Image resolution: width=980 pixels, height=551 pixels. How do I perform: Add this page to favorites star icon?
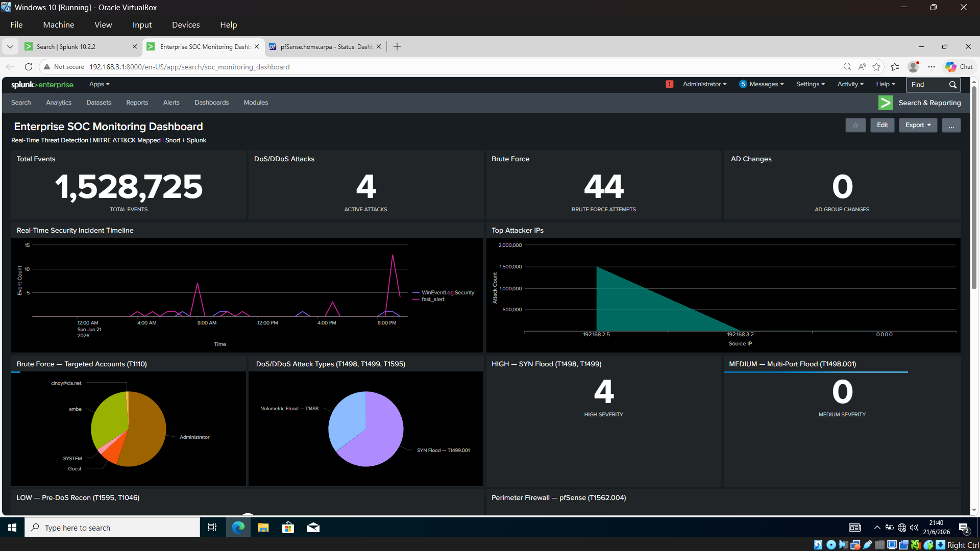(876, 67)
